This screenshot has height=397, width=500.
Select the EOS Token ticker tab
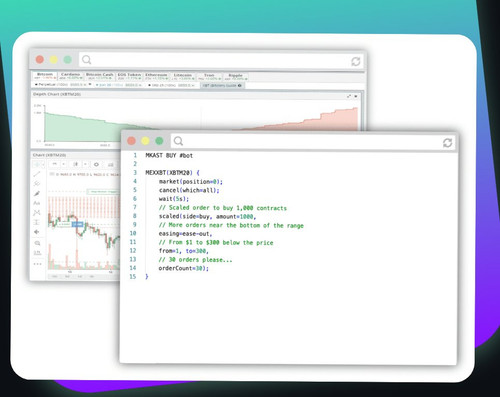pos(129,76)
